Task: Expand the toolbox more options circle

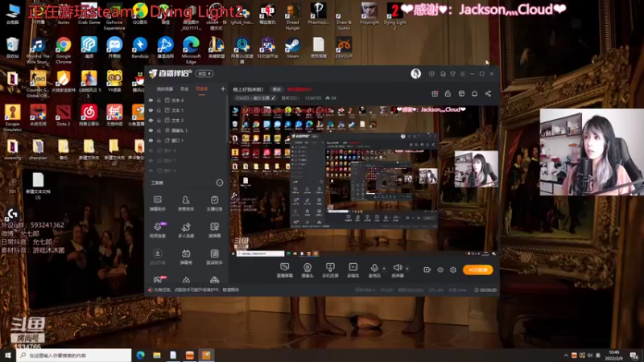Action: click(x=219, y=183)
